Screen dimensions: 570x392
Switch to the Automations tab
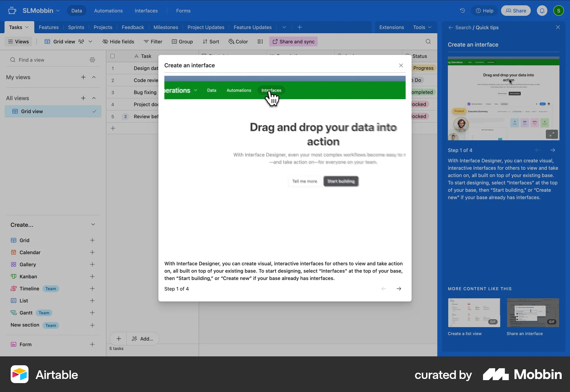tap(108, 11)
